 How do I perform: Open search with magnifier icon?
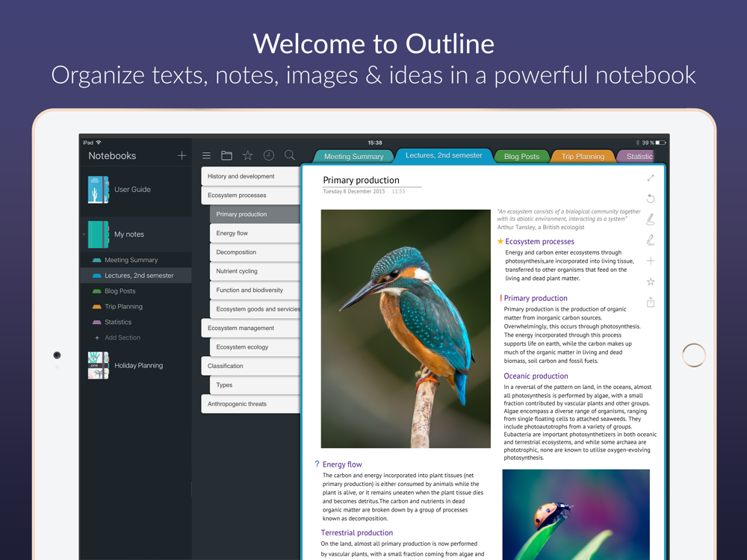[x=290, y=155]
